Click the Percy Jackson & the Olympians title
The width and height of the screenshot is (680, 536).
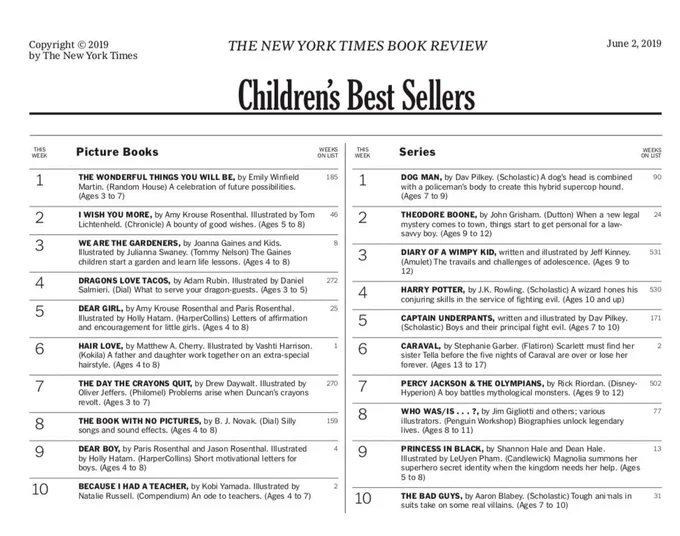(472, 383)
